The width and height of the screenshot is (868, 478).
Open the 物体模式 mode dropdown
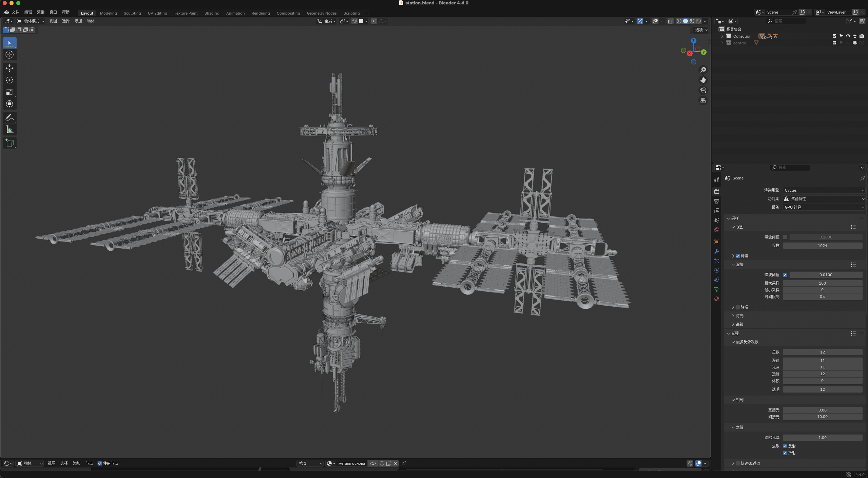point(31,21)
